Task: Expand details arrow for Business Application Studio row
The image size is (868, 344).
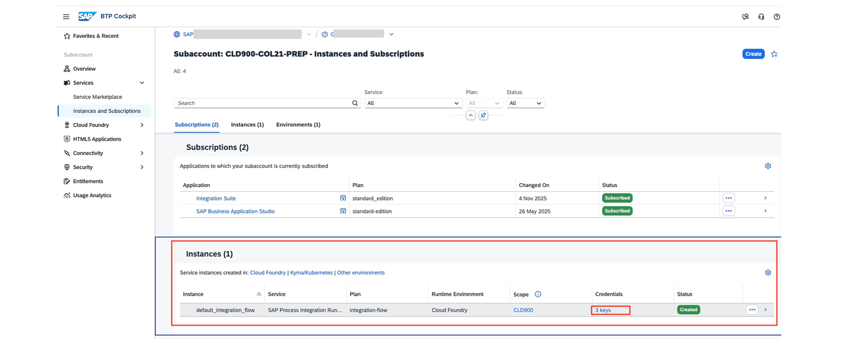Action: [x=765, y=211]
